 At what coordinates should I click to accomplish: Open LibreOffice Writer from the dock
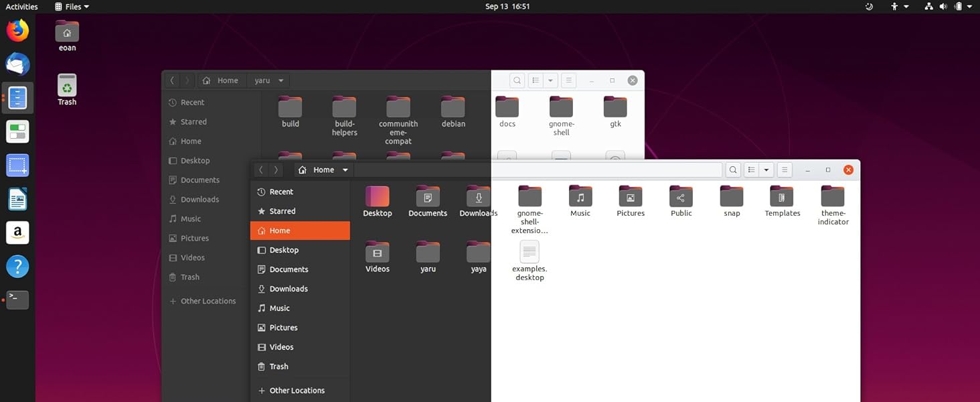(x=17, y=199)
